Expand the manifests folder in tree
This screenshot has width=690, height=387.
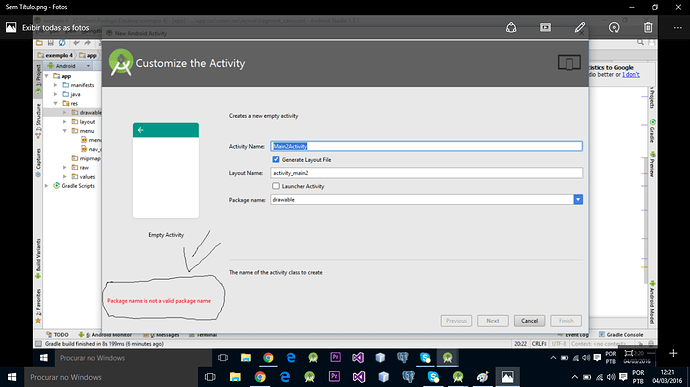click(x=56, y=85)
